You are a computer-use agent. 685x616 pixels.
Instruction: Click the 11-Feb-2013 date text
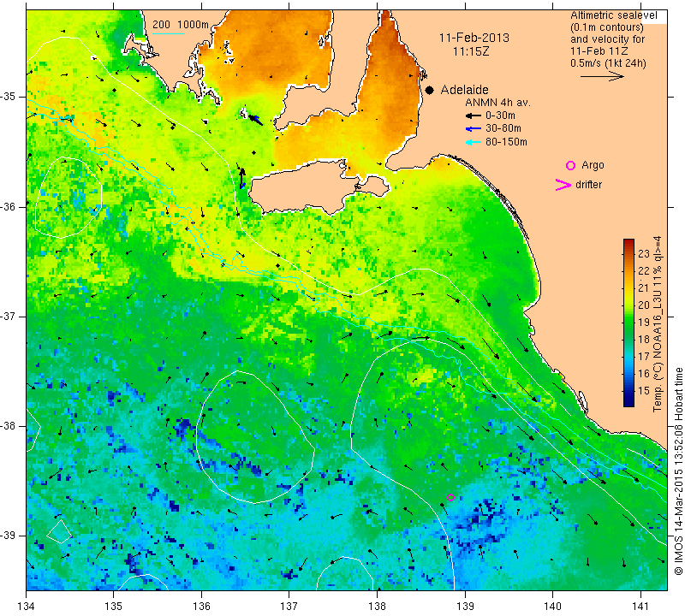coord(474,38)
